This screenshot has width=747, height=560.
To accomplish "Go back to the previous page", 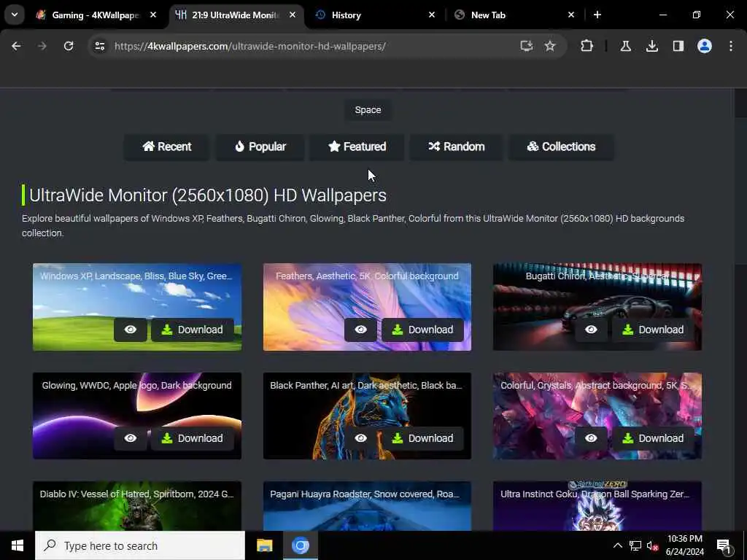I will pos(16,46).
